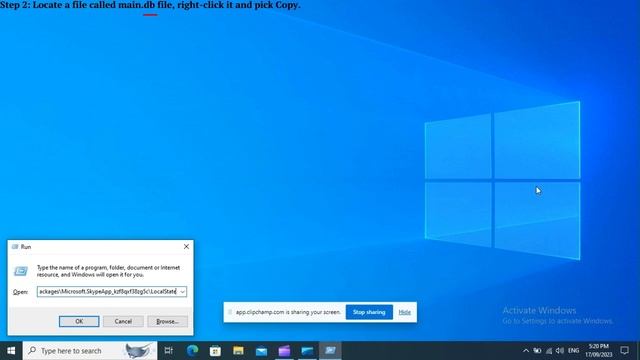Open File Explorer from the taskbar
640x360 pixels.
pos(238,351)
